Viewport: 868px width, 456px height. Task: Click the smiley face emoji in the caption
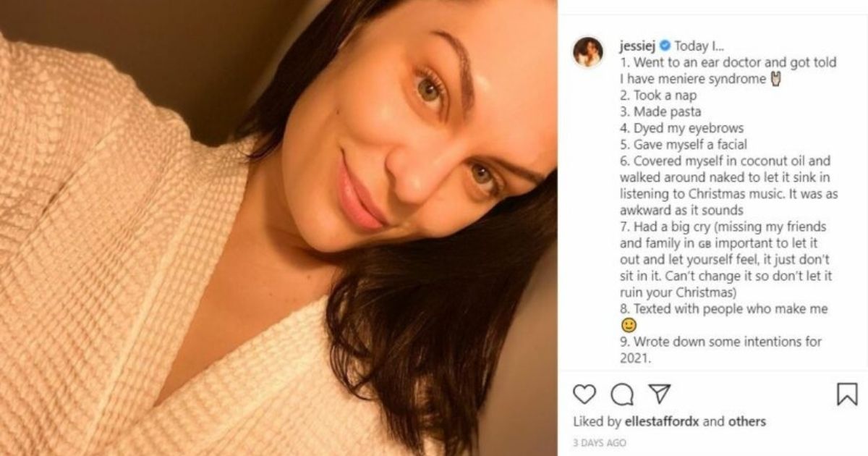(629, 326)
